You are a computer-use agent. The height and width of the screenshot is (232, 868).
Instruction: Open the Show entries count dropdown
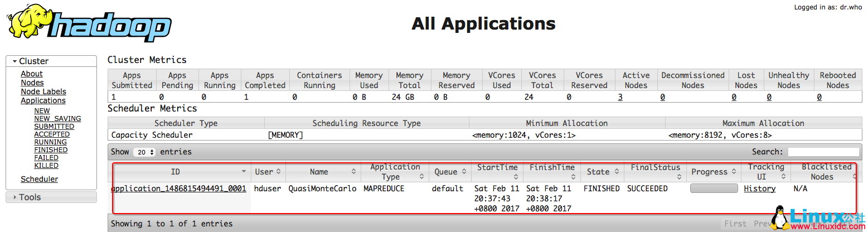[144, 152]
